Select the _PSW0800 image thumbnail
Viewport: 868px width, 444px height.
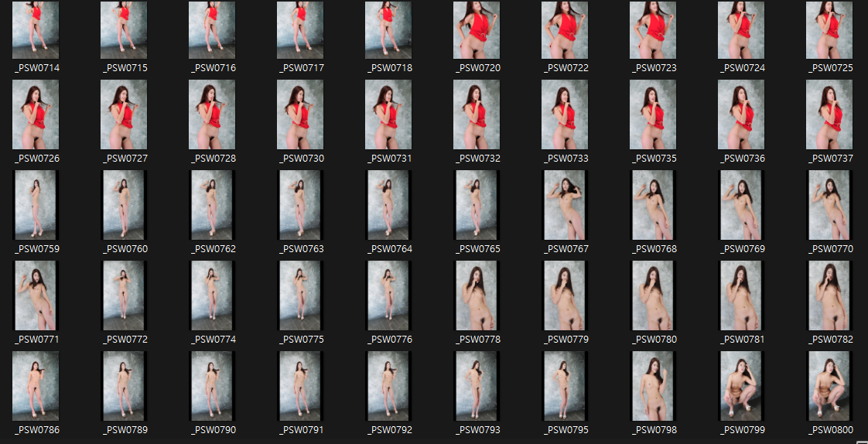829,387
